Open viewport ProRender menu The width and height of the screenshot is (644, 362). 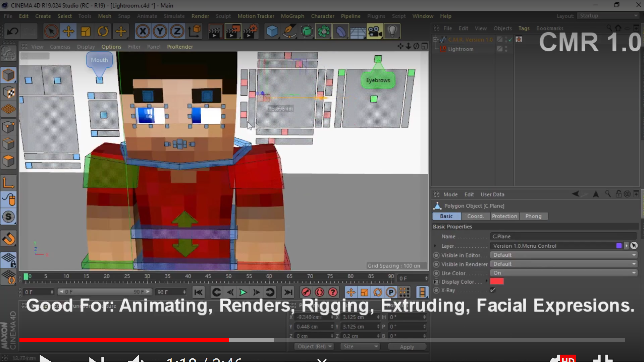[x=180, y=47]
